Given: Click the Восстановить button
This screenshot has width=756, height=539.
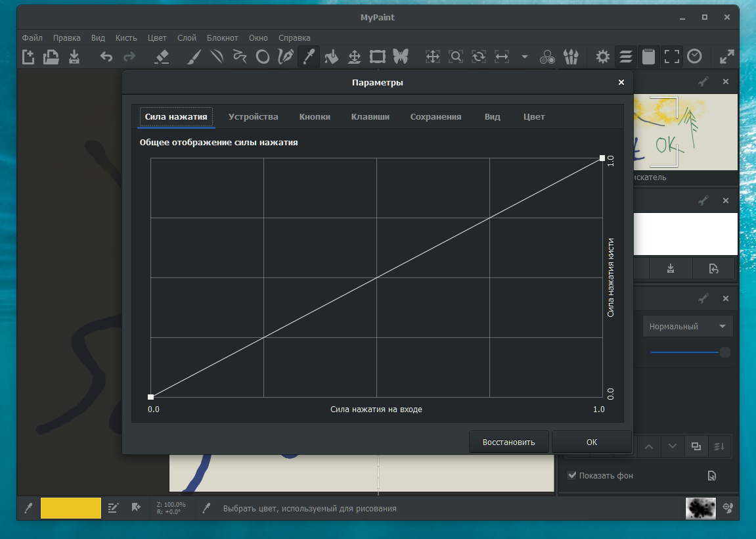Looking at the screenshot, I should tap(508, 442).
